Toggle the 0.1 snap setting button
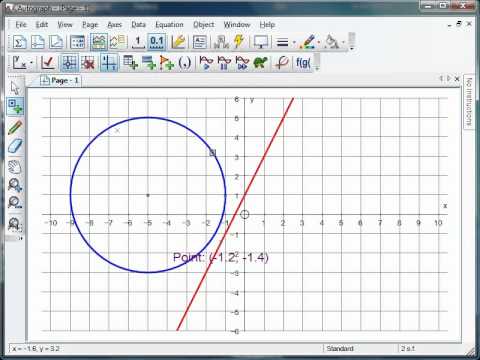 [157, 42]
